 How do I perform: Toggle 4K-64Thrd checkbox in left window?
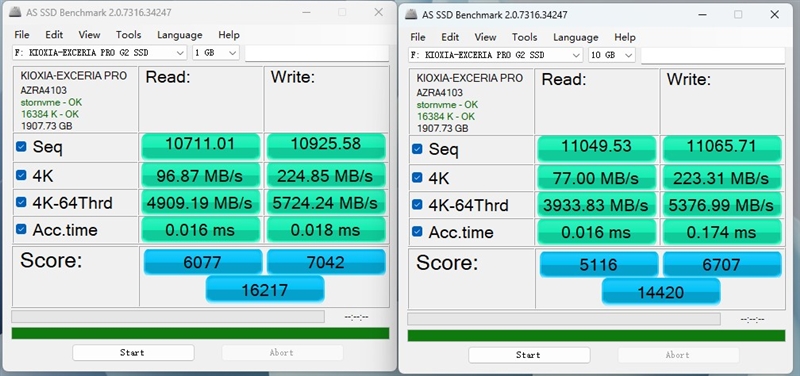(x=21, y=202)
